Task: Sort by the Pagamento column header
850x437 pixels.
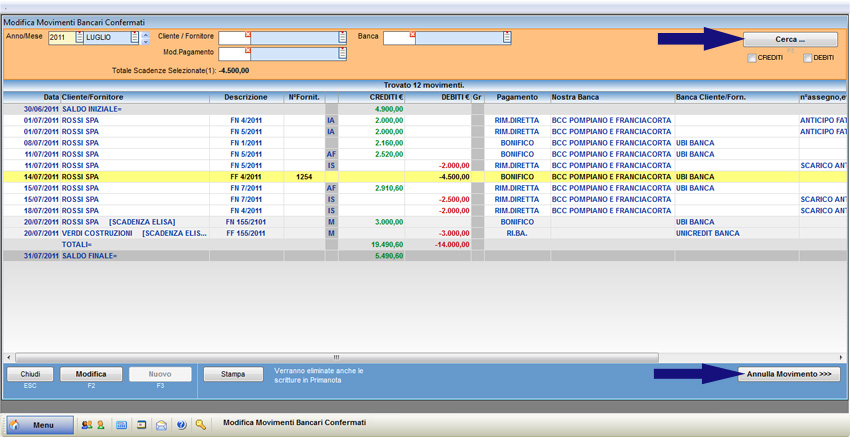Action: (516, 97)
